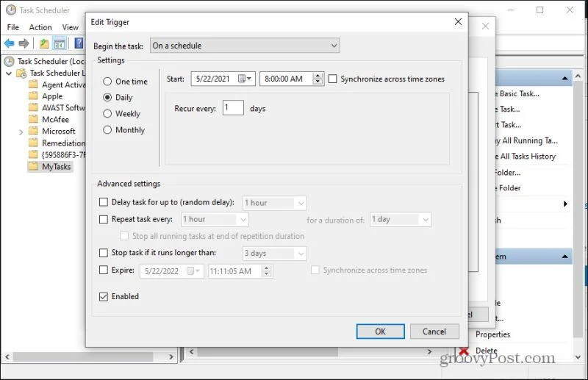Click Properties in the Actions pane
This screenshot has width=588, height=380.
492,334
